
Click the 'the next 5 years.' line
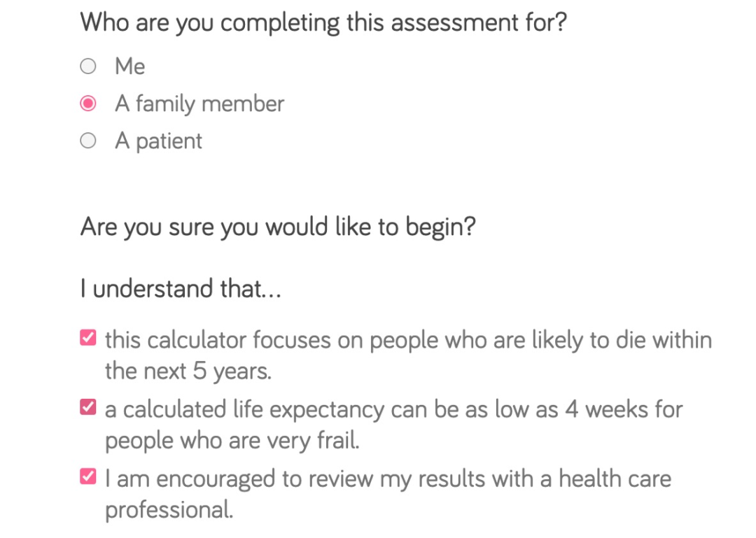(188, 371)
